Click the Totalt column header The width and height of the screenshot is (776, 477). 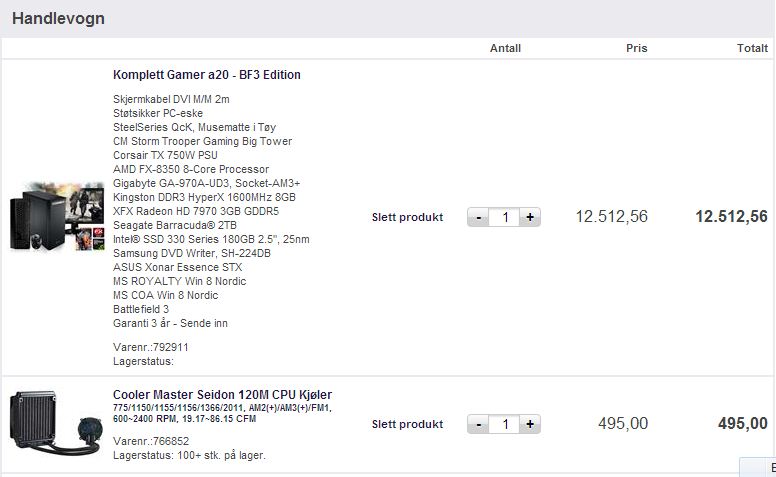coord(752,48)
